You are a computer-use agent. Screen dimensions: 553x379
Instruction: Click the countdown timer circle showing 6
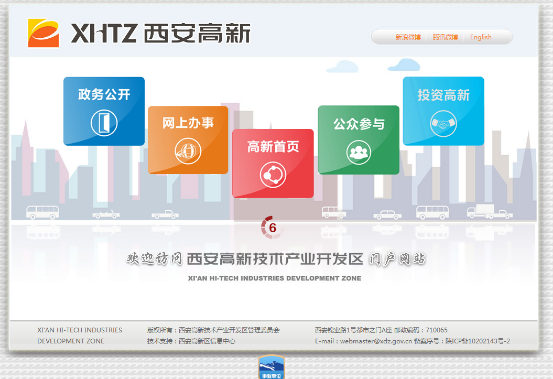click(x=272, y=227)
